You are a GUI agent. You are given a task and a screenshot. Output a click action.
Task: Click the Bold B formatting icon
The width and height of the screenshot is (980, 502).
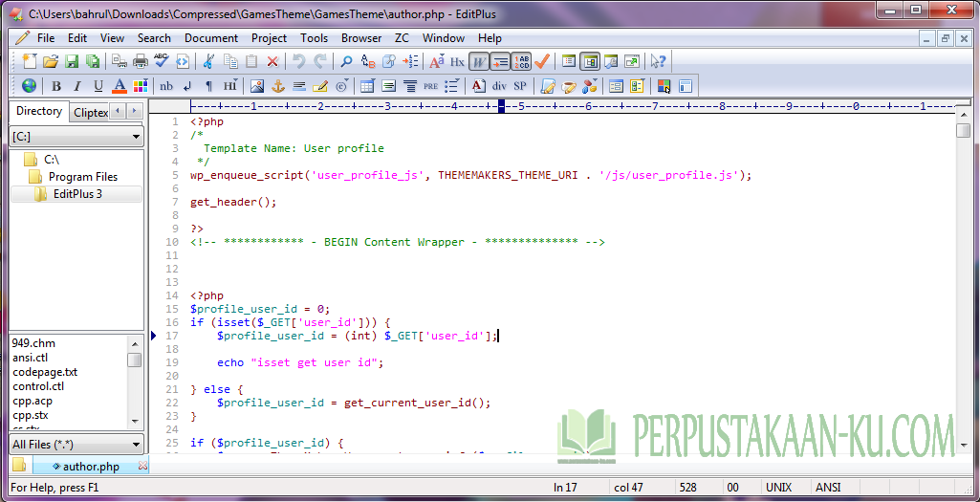tap(56, 86)
